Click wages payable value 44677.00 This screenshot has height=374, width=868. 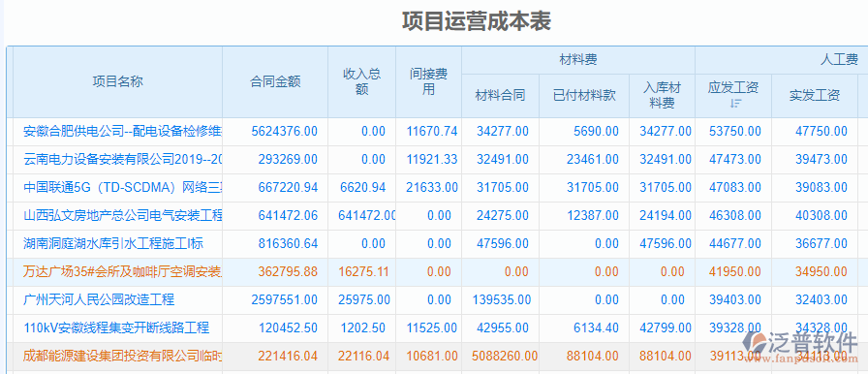pyautogui.click(x=735, y=243)
